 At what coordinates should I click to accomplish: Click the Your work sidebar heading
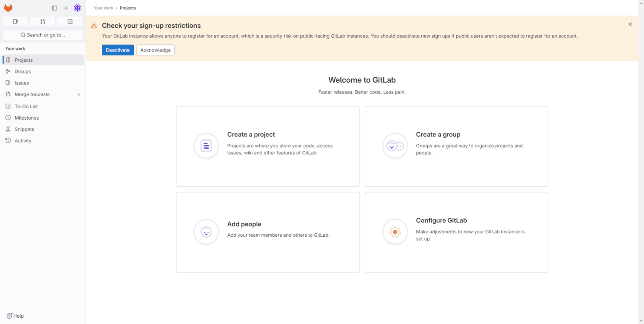[15, 49]
